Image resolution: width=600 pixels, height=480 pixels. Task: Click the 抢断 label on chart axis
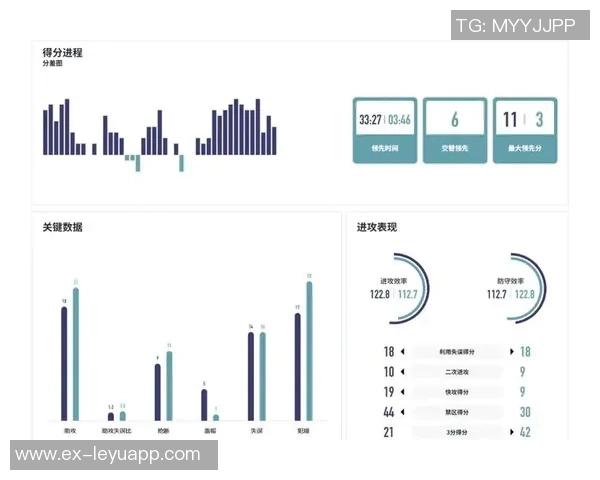click(163, 429)
